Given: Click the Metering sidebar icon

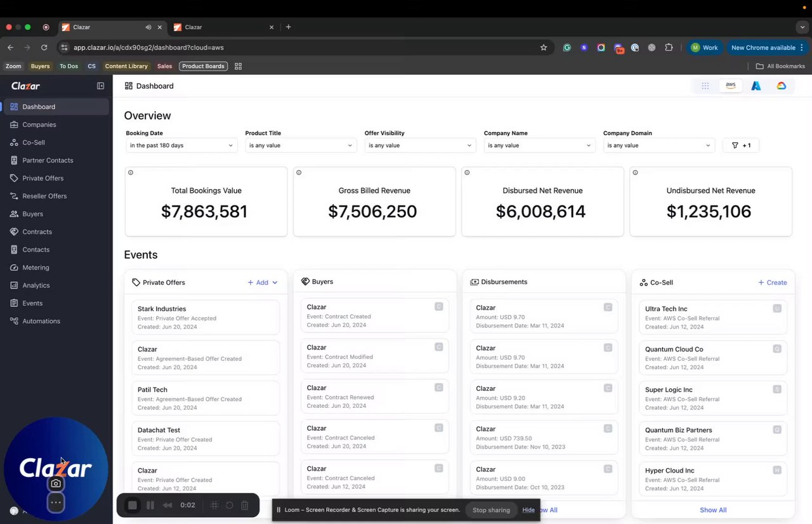Looking at the screenshot, I should coord(14,267).
